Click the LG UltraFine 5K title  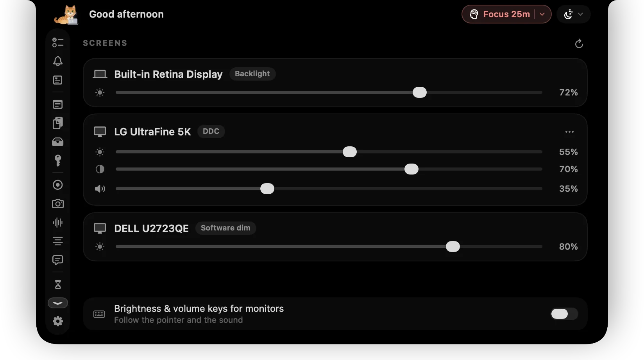152,132
